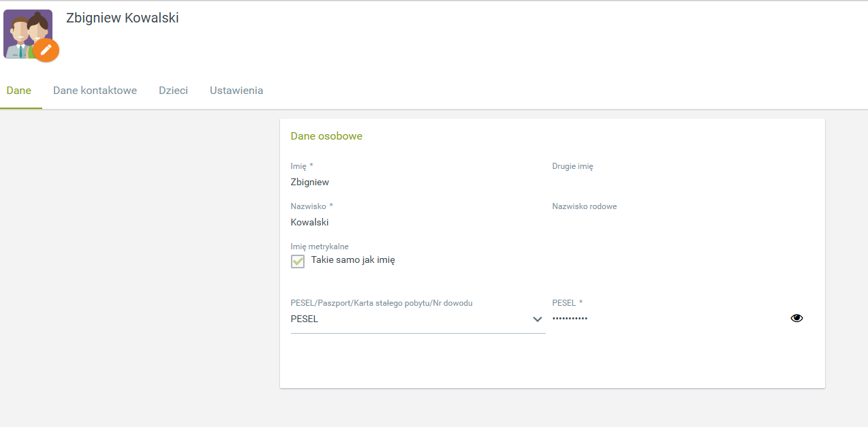Toggle the 'Takie samo jak imię' checkbox

click(298, 261)
